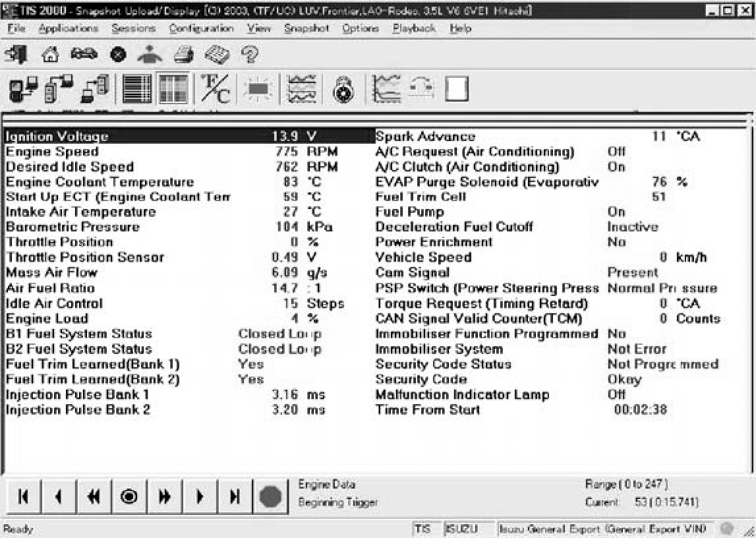Expand the Configuration menu
Screen dimensions: 756x538
pos(201,29)
